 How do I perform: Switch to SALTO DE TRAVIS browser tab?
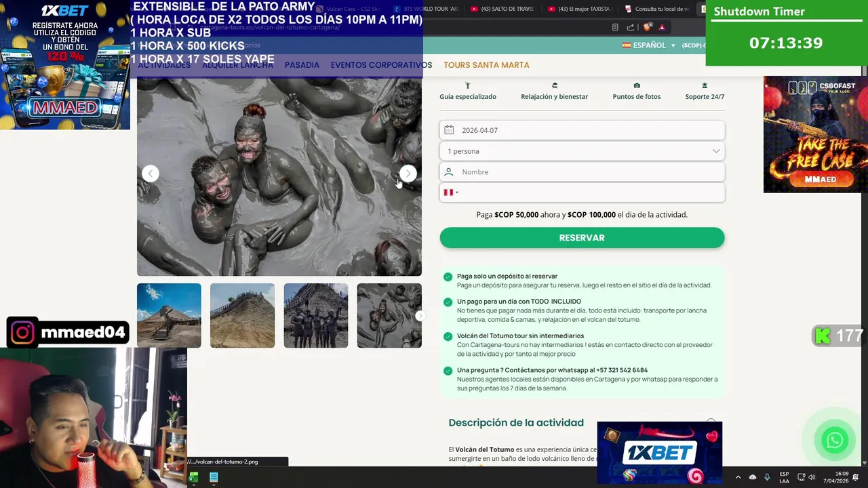(x=503, y=9)
